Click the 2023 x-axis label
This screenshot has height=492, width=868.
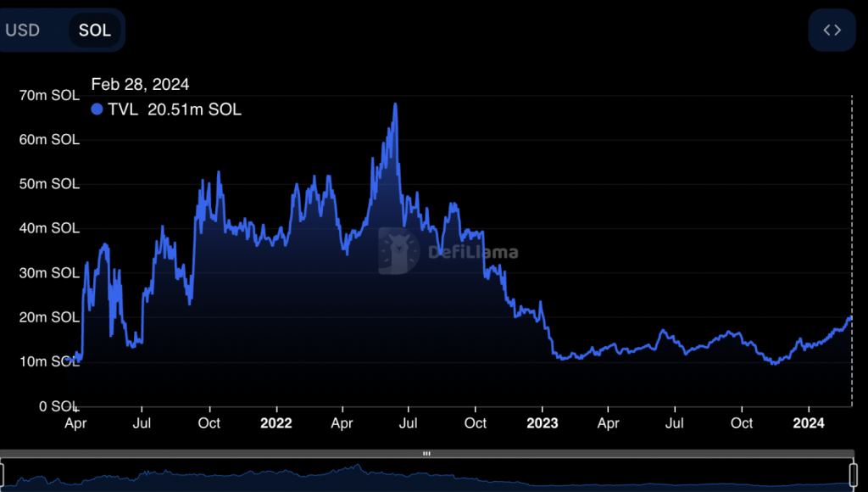[542, 422]
